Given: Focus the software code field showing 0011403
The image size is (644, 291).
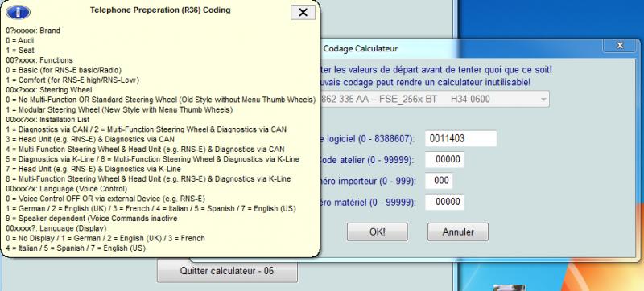Looking at the screenshot, I should click(460, 138).
